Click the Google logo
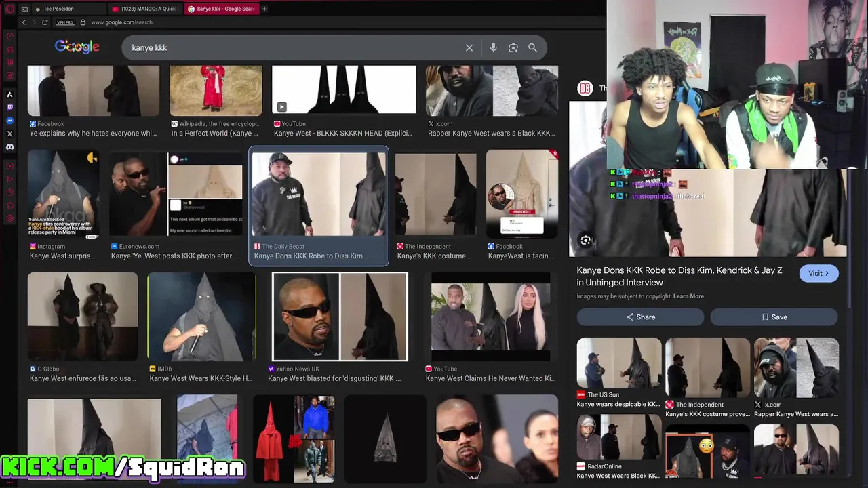The image size is (868, 488). click(x=77, y=47)
